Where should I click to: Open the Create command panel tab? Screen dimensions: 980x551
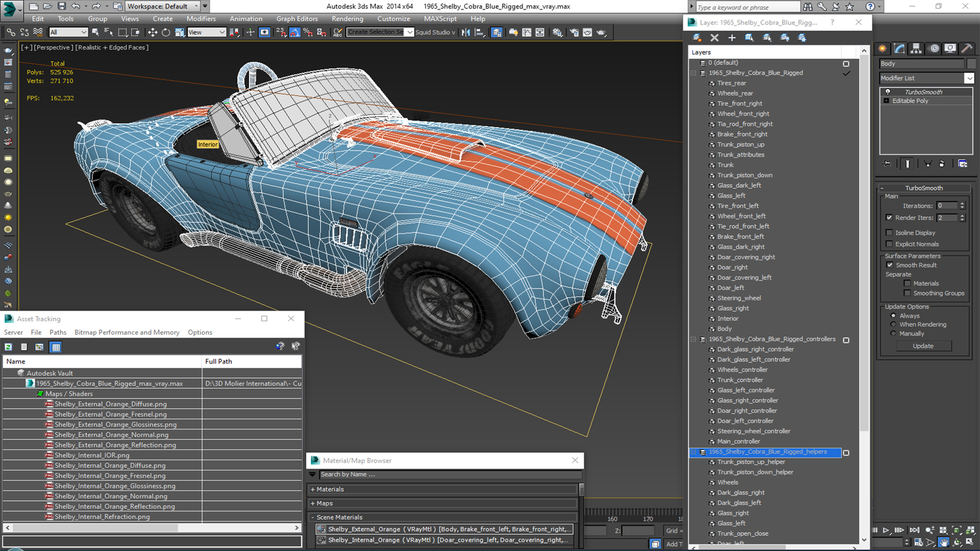pos(883,48)
